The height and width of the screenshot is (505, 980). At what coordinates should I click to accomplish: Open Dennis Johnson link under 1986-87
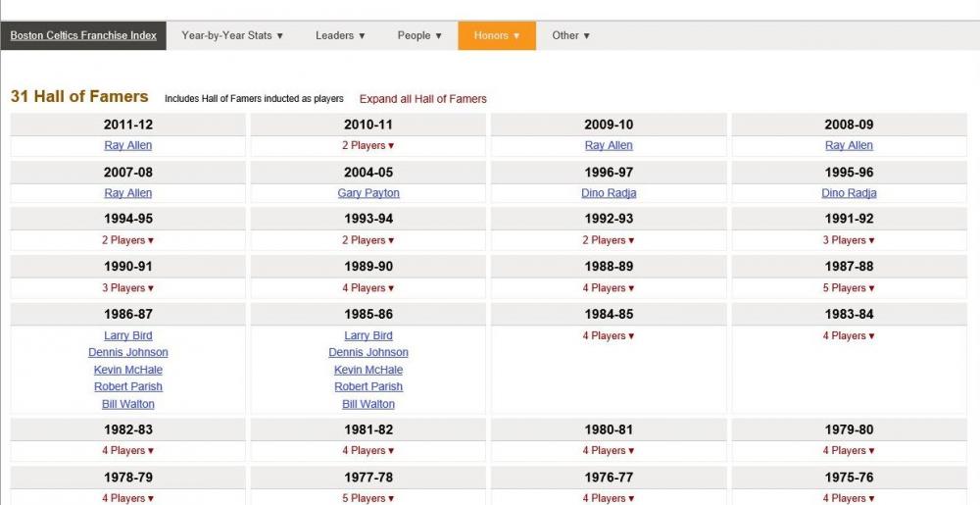coord(128,352)
